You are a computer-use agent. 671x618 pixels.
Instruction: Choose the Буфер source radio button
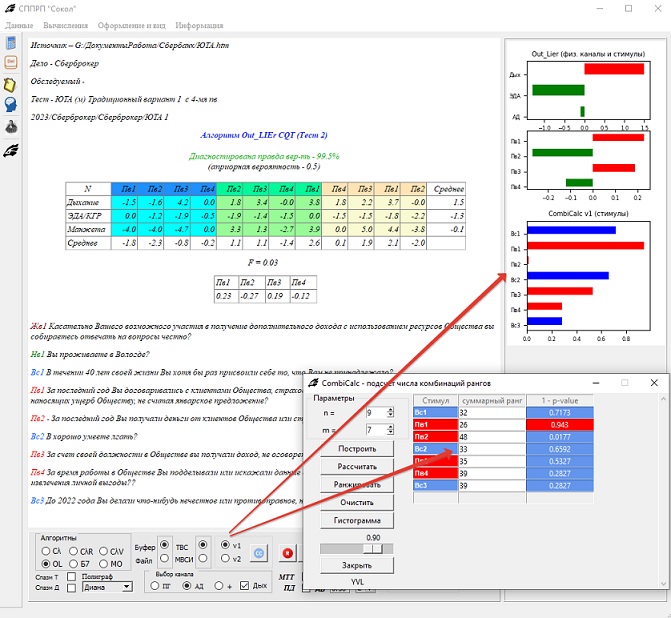click(164, 545)
